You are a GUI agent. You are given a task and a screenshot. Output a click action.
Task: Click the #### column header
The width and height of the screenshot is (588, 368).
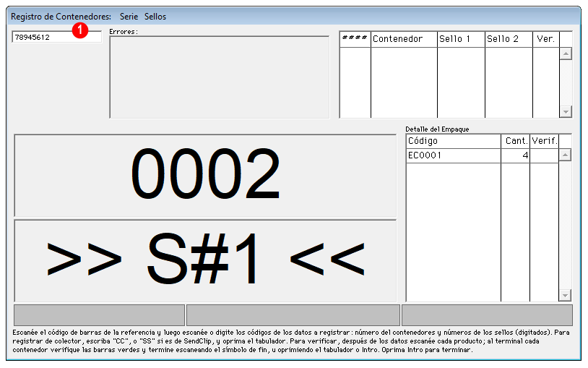355,39
